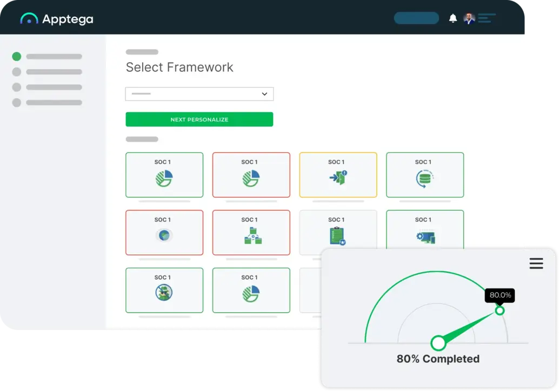Select the third gray sidebar step
Image resolution: width=560 pixels, height=392 pixels.
click(x=16, y=87)
